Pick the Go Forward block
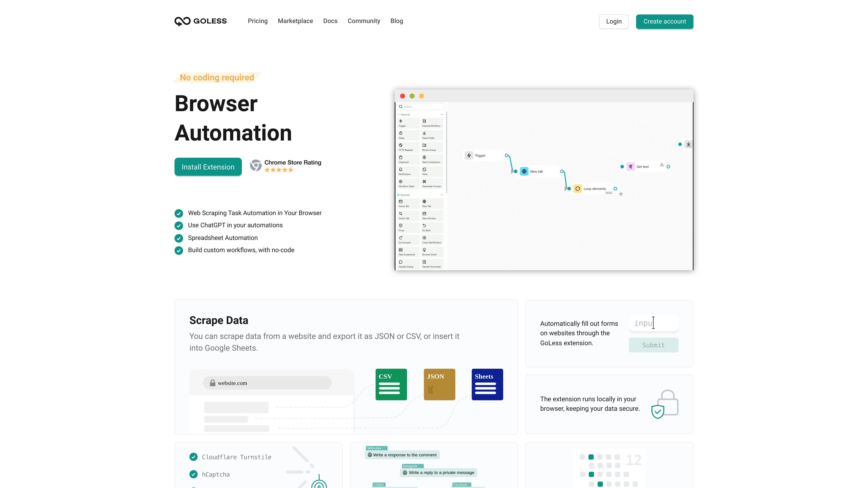The image size is (868, 488). coord(408,240)
